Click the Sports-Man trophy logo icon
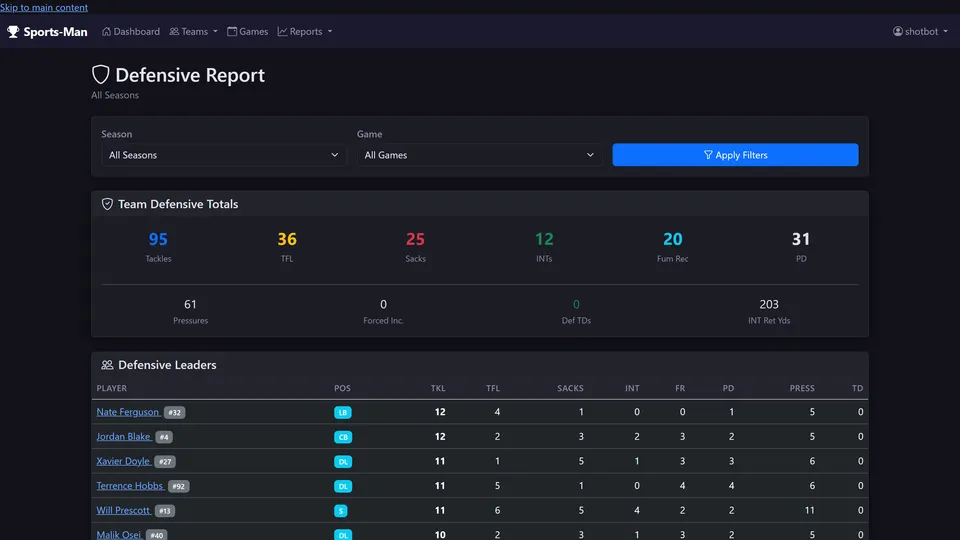The image size is (960, 540). [x=13, y=32]
